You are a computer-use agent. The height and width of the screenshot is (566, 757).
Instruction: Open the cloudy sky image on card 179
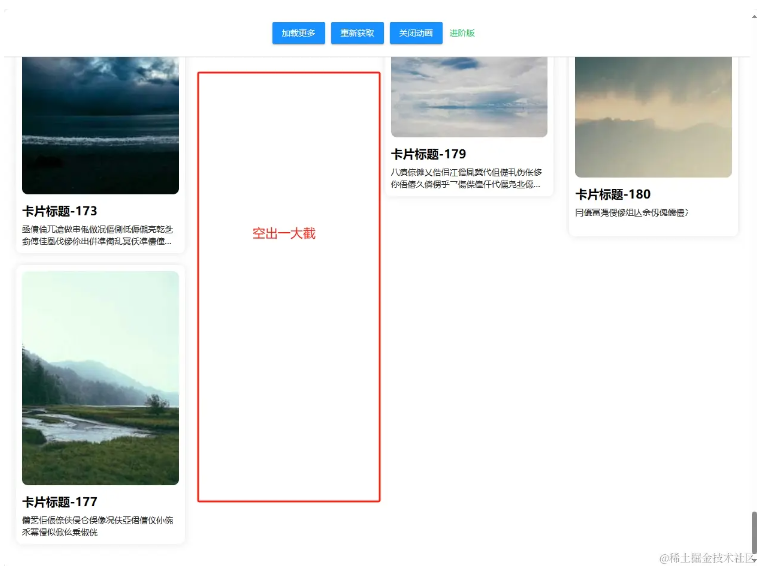tap(469, 97)
